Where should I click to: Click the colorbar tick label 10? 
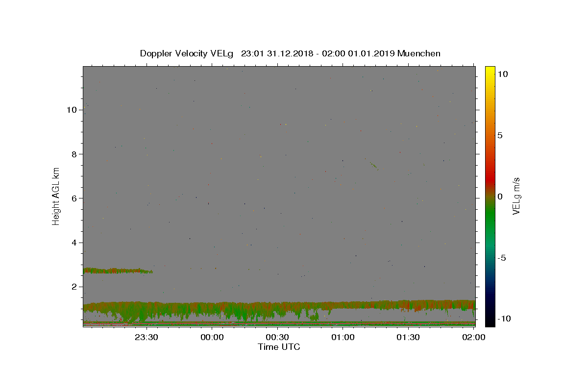coord(502,74)
